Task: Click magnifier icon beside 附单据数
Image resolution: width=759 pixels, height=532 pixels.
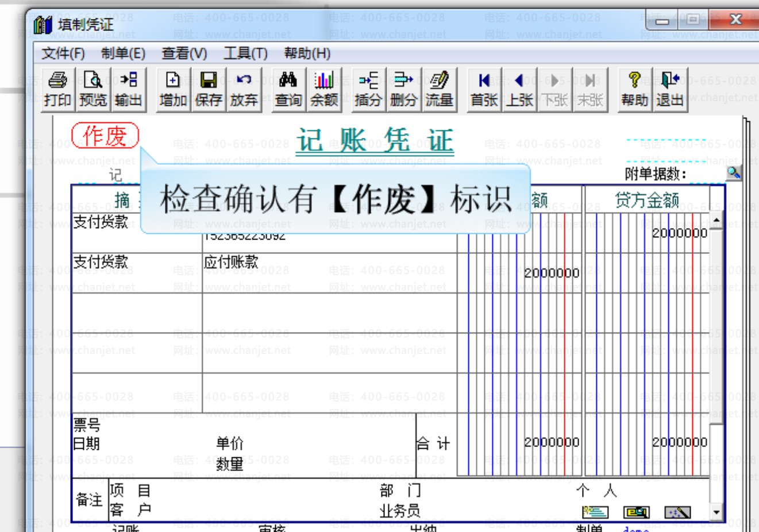Action: [734, 173]
